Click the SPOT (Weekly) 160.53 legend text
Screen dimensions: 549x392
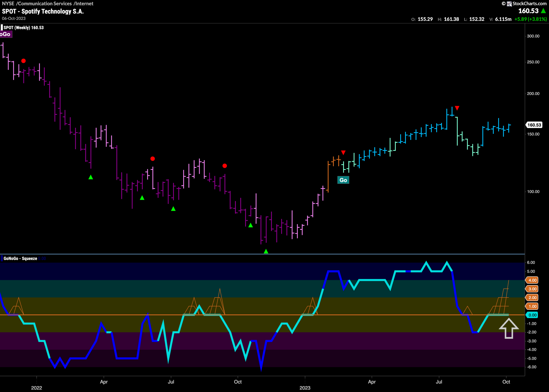pyautogui.click(x=24, y=27)
